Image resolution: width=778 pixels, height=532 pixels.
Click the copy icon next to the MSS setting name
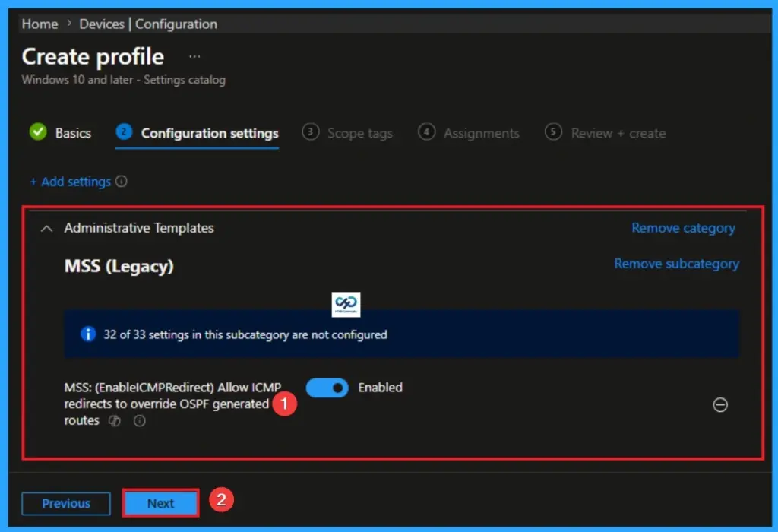tap(115, 421)
